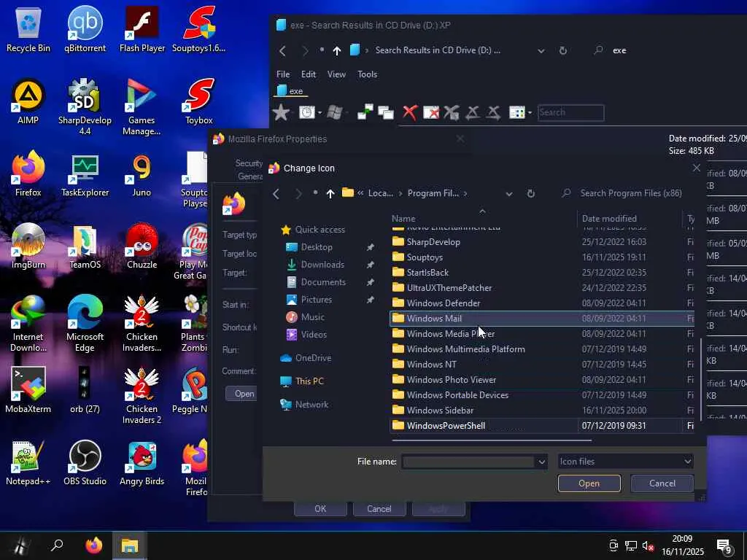
Task: Select the Microsoft Edge desktop icon
Action: click(85, 323)
